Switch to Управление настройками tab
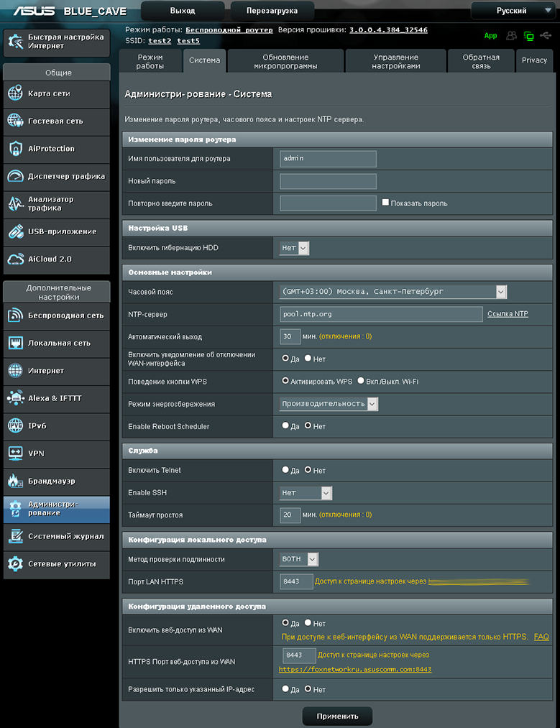The width and height of the screenshot is (560, 728). coord(395,61)
